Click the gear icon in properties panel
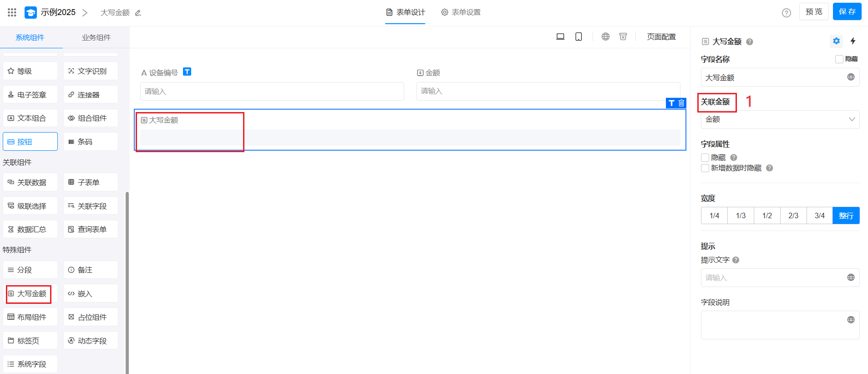Image resolution: width=868 pixels, height=374 pixels. (x=836, y=41)
